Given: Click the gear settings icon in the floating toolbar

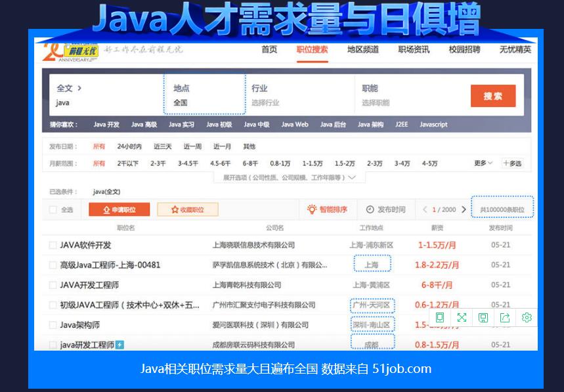Looking at the screenshot, I should [x=526, y=317].
